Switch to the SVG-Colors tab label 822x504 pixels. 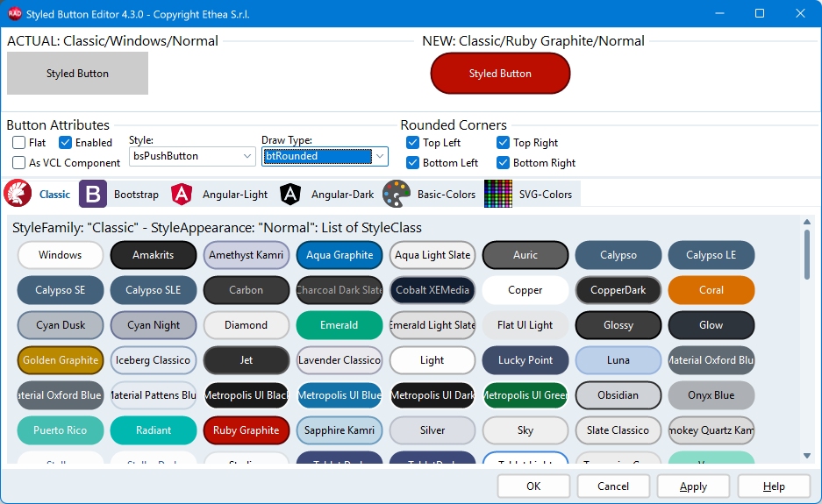[545, 195]
